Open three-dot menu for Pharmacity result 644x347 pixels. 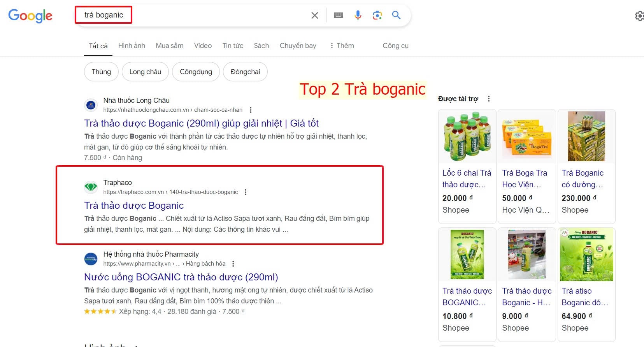click(x=233, y=264)
